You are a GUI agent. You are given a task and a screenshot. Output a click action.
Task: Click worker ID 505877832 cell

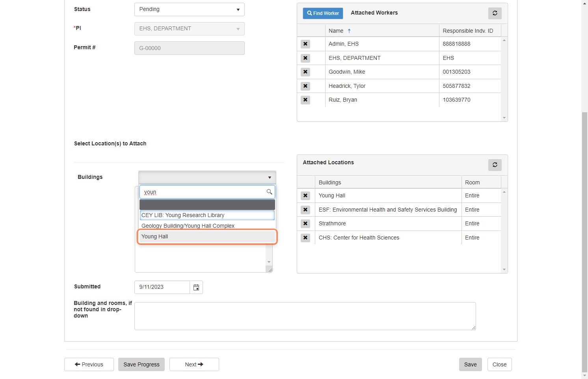(x=470, y=86)
